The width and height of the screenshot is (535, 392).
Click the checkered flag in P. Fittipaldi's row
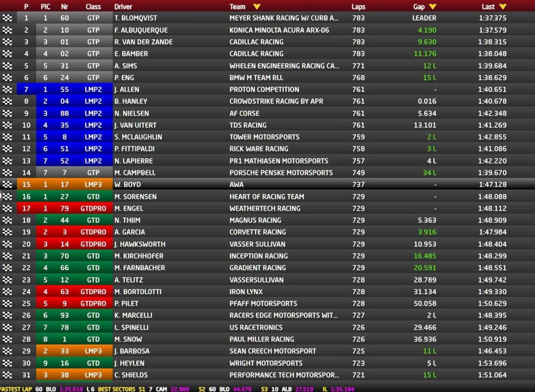(7, 149)
